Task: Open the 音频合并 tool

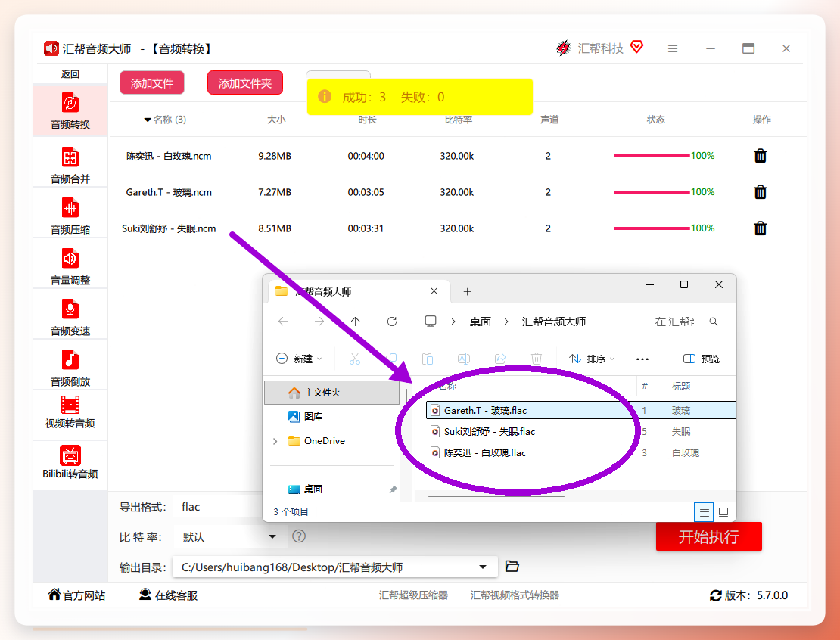Action: click(x=70, y=166)
